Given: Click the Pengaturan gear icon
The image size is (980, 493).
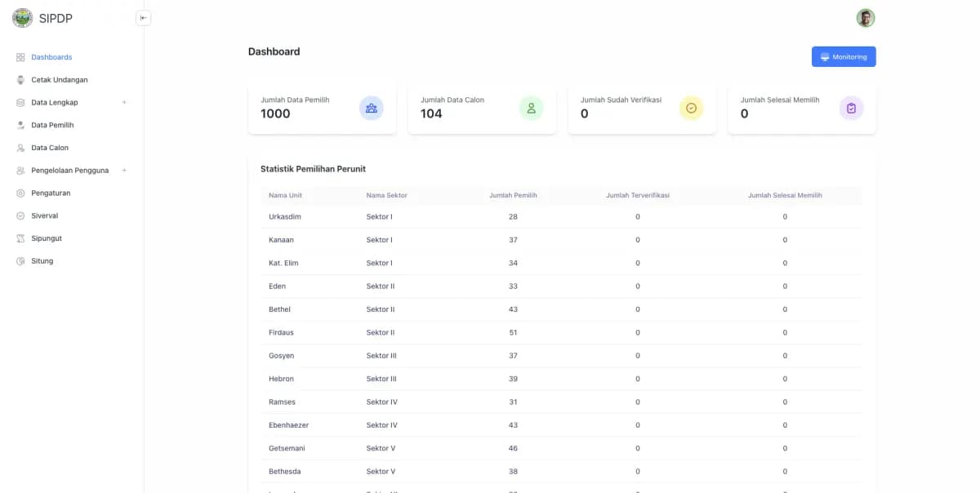Looking at the screenshot, I should 21,193.
